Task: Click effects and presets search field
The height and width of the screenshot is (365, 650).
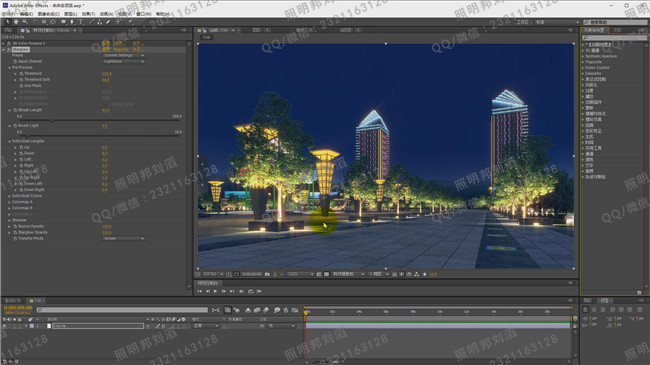Action: click(x=614, y=38)
